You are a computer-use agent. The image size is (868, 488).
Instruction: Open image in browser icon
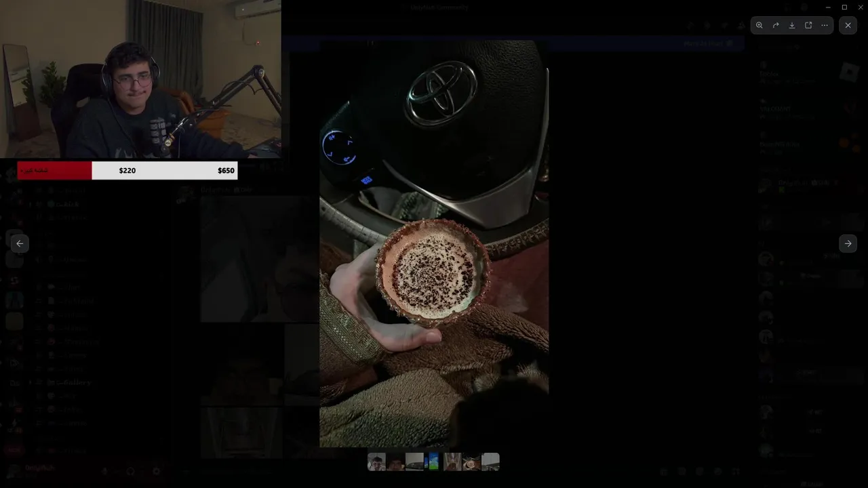[x=808, y=25]
